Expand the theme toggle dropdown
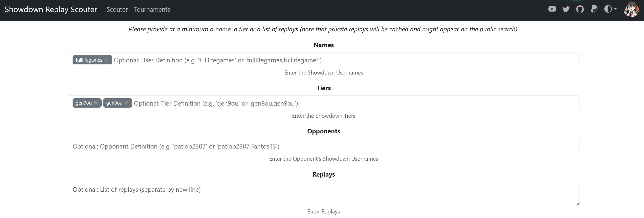The image size is (644, 218). coord(610,9)
